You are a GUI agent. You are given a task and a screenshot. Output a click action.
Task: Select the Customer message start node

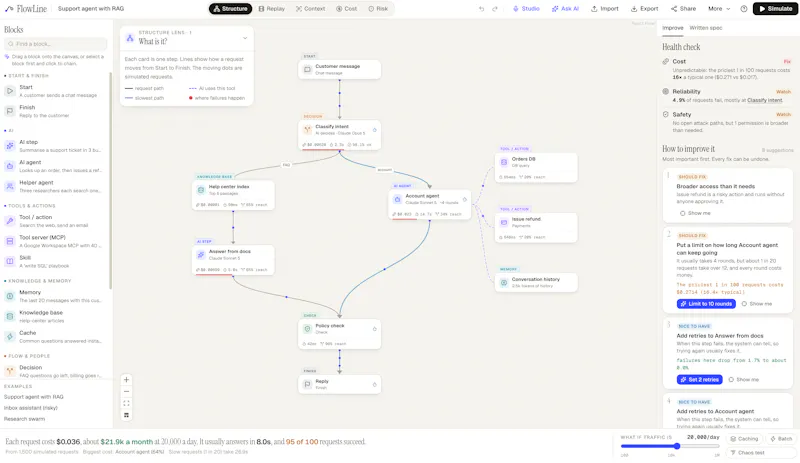339,69
